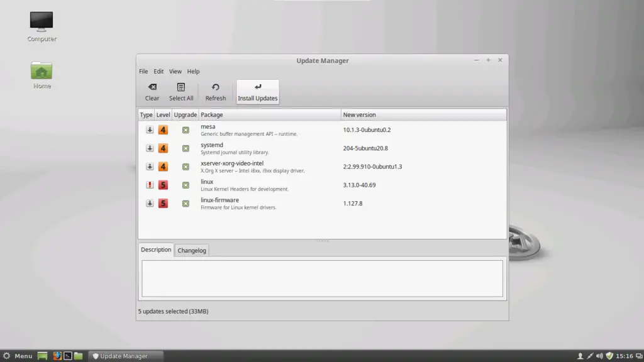The width and height of the screenshot is (644, 362).
Task: Toggle the upgrade checkbox for linux
Action: (186, 185)
